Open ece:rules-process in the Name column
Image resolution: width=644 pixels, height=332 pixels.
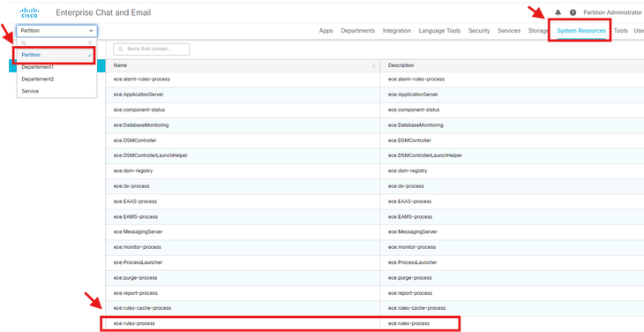(134, 324)
